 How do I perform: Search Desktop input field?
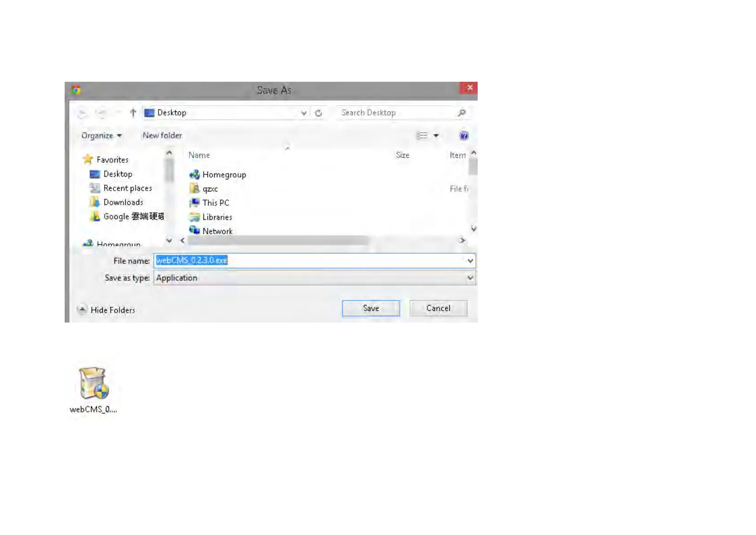(397, 113)
